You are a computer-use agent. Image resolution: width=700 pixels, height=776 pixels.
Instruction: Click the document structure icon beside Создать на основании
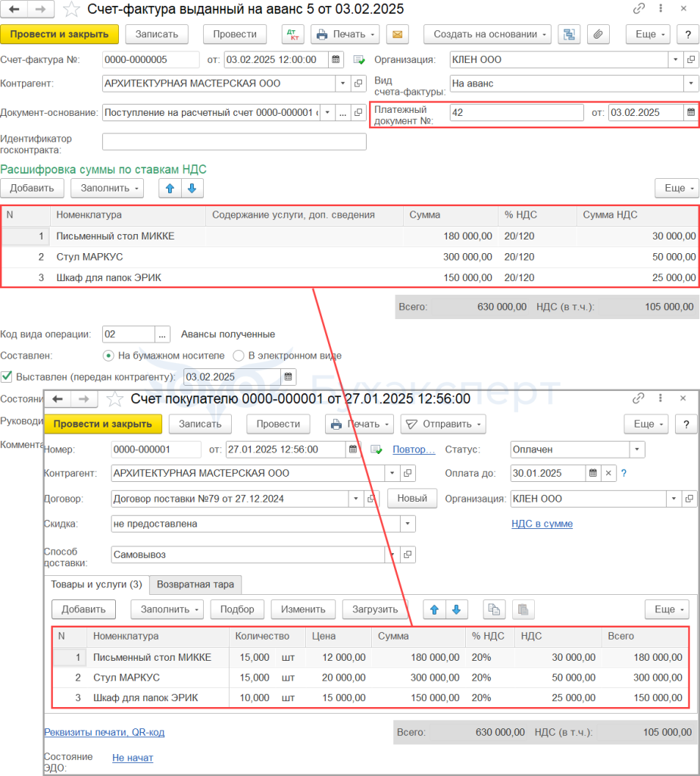click(567, 34)
